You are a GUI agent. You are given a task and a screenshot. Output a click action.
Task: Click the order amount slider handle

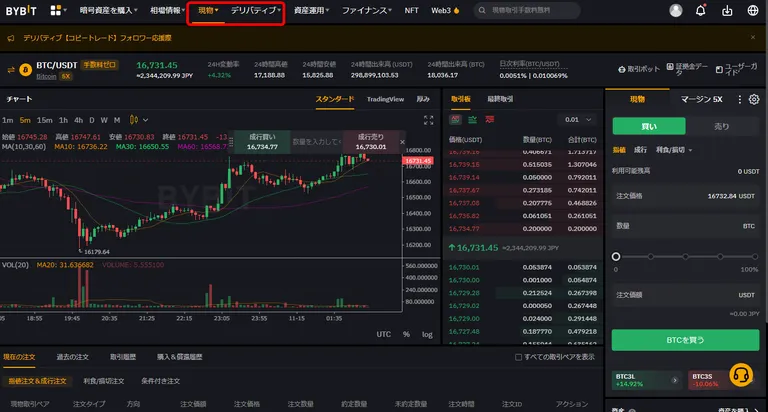click(616, 256)
